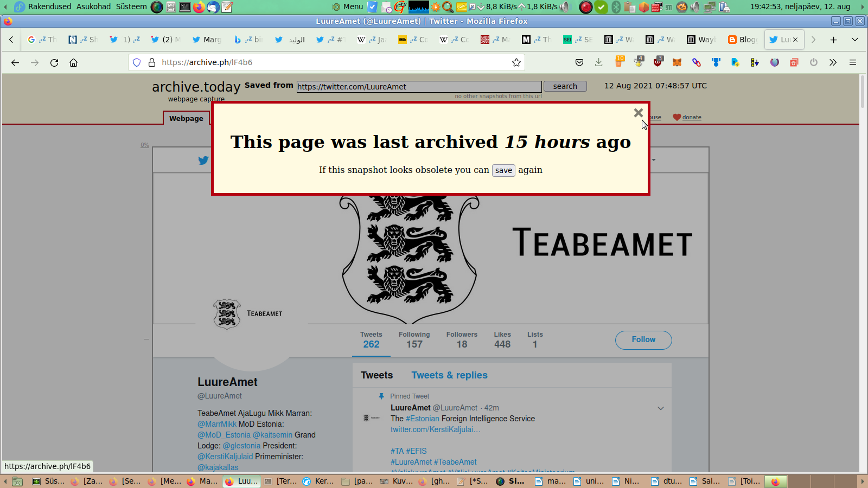Show the desktop from bottom panel
The width and height of the screenshot is (868, 488).
point(17,481)
